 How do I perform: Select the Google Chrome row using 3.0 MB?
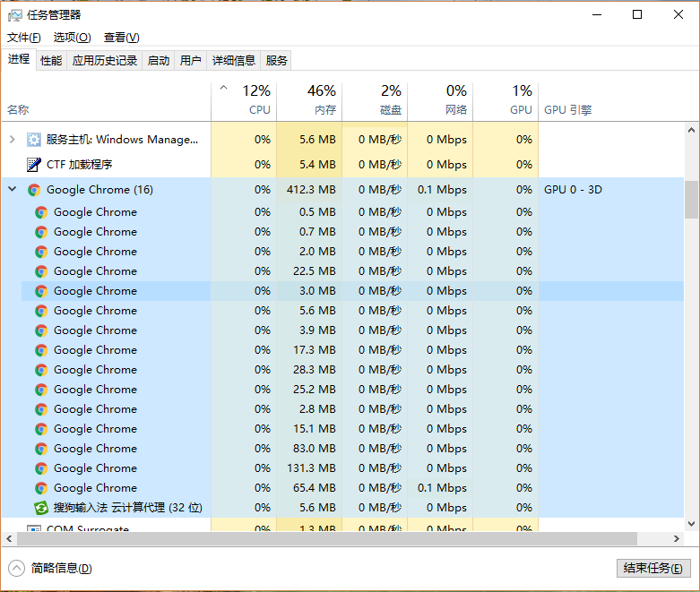point(352,291)
